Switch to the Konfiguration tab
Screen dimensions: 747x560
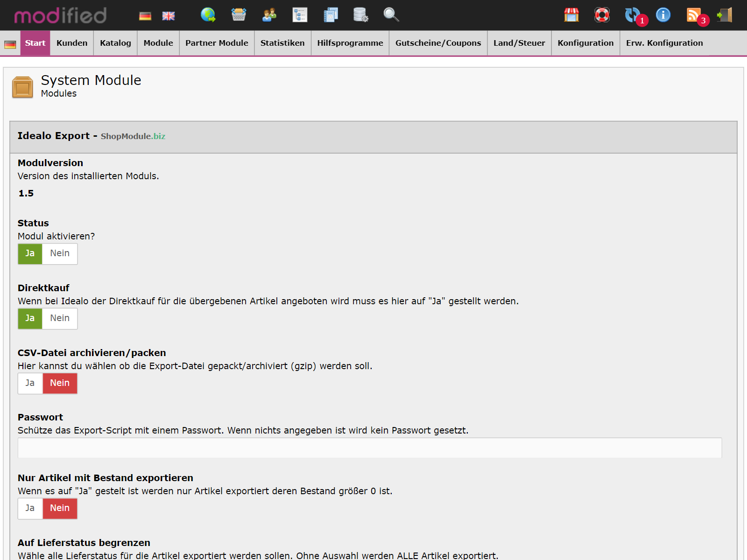pyautogui.click(x=585, y=43)
